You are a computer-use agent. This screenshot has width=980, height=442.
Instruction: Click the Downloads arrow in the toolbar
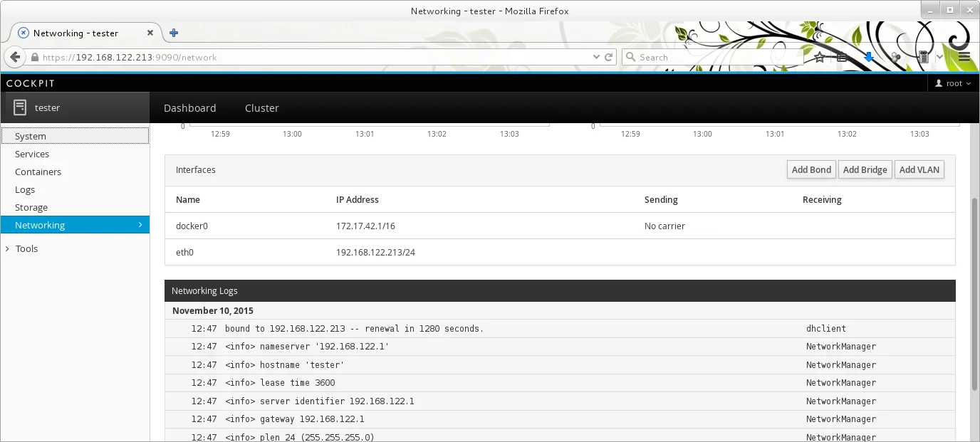point(869,56)
